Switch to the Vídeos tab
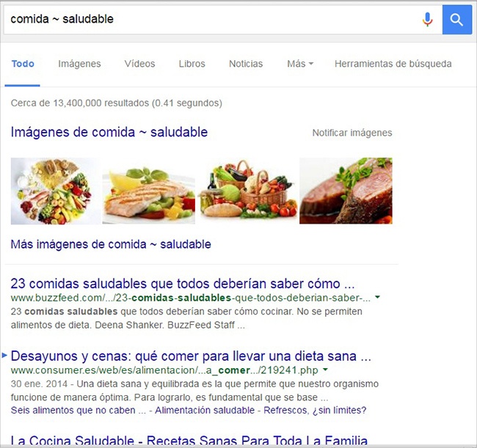Viewport: 477px width, 448px height. pos(139,64)
